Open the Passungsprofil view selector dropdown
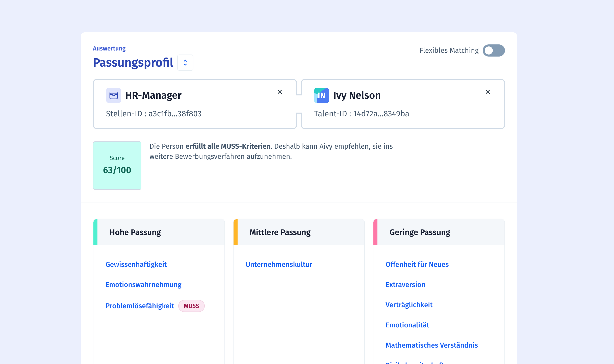 coord(185,63)
